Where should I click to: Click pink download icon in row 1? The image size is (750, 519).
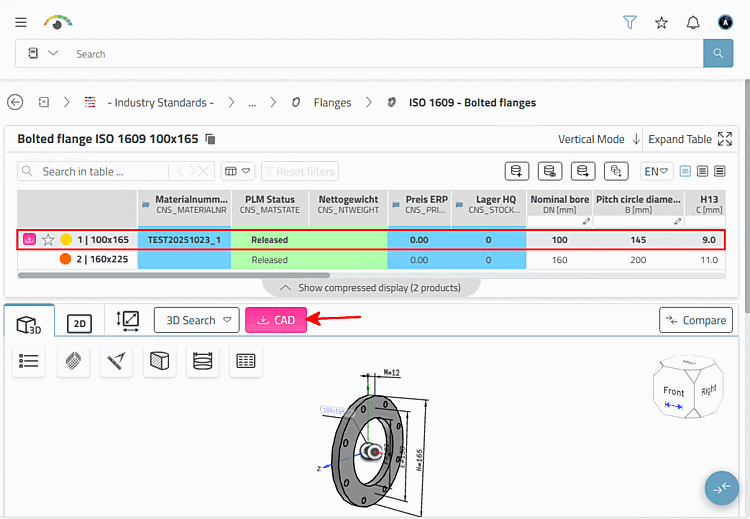click(29, 239)
